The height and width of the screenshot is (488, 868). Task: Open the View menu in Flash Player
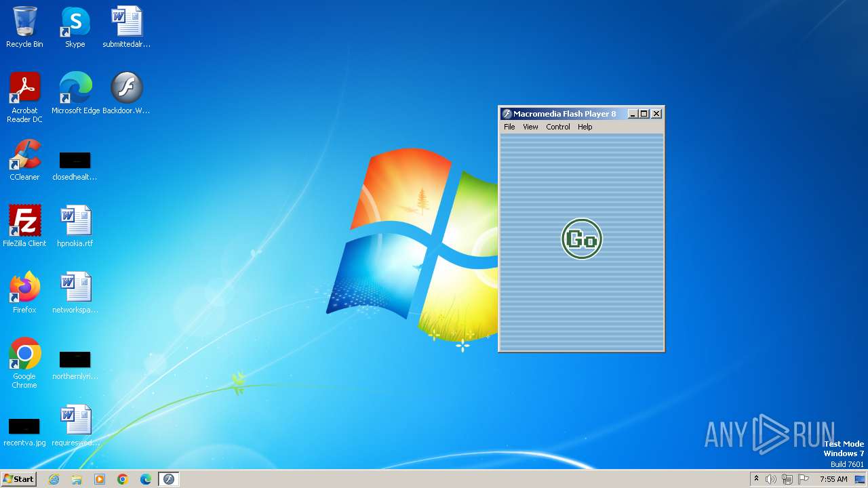pos(530,127)
